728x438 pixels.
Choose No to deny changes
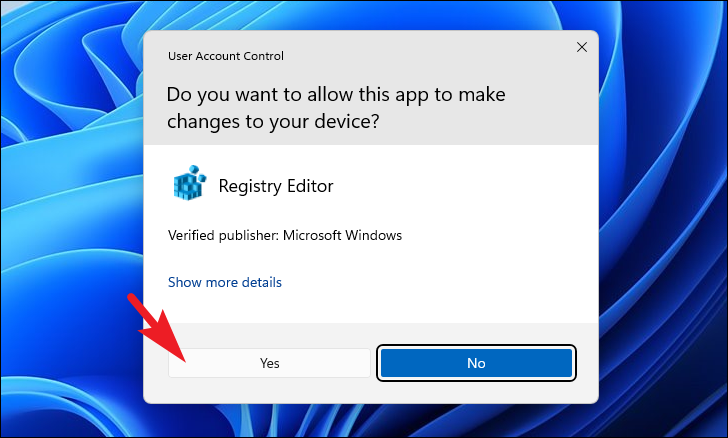[476, 363]
